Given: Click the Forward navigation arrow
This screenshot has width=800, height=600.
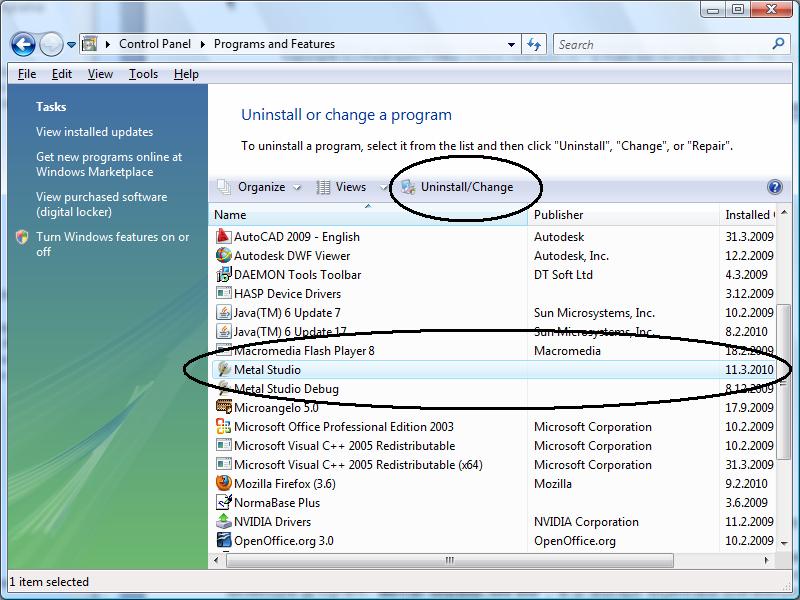Looking at the screenshot, I should [51, 45].
